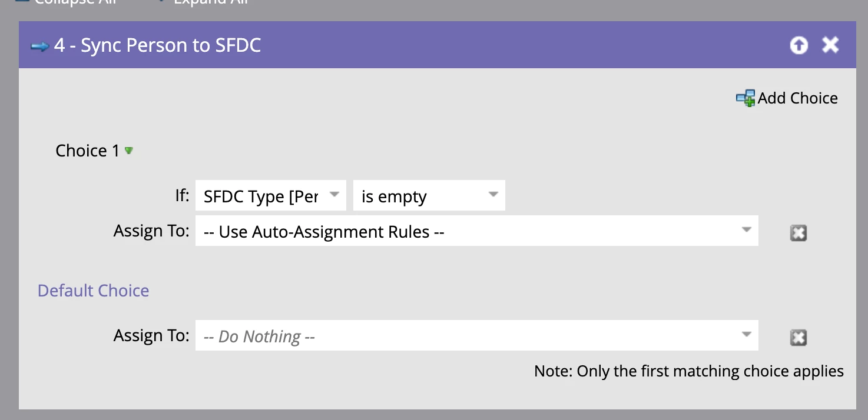Click the '4 - Sync Person to SFDC' title
The height and width of the screenshot is (420, 868).
157,45
